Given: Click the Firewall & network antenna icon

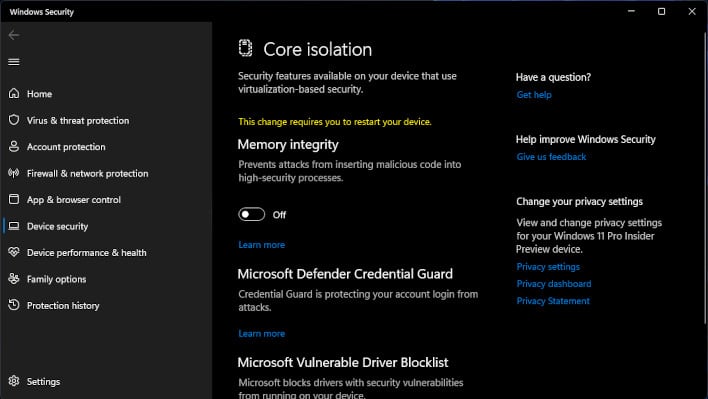Looking at the screenshot, I should point(14,173).
